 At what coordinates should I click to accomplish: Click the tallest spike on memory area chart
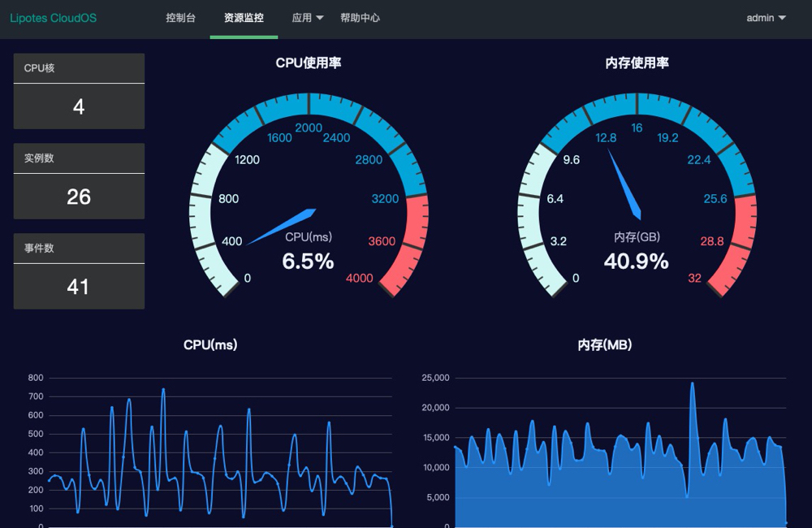click(693, 384)
